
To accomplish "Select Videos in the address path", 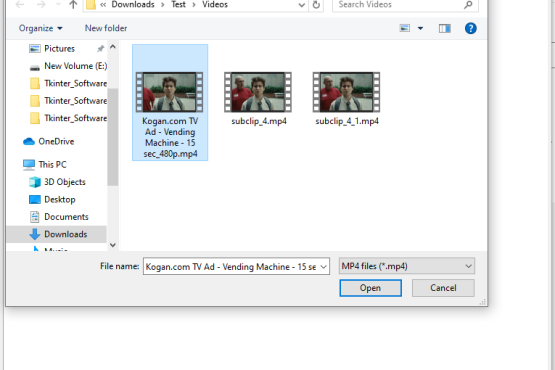I will tap(215, 5).
